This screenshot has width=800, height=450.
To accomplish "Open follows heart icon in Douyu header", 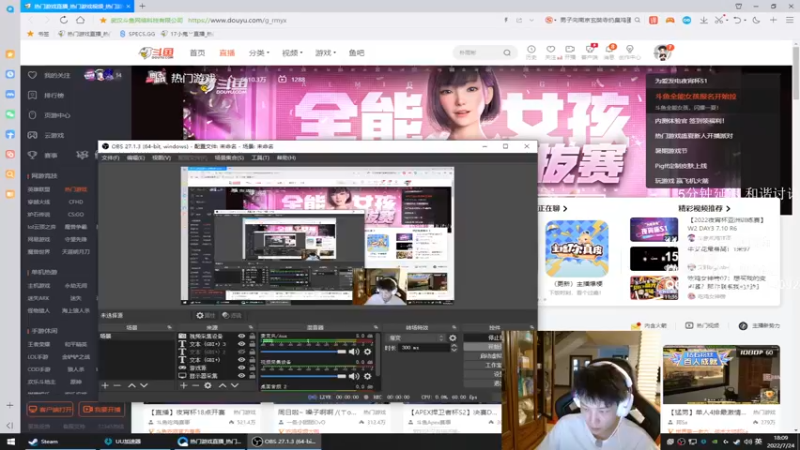I will [x=551, y=49].
